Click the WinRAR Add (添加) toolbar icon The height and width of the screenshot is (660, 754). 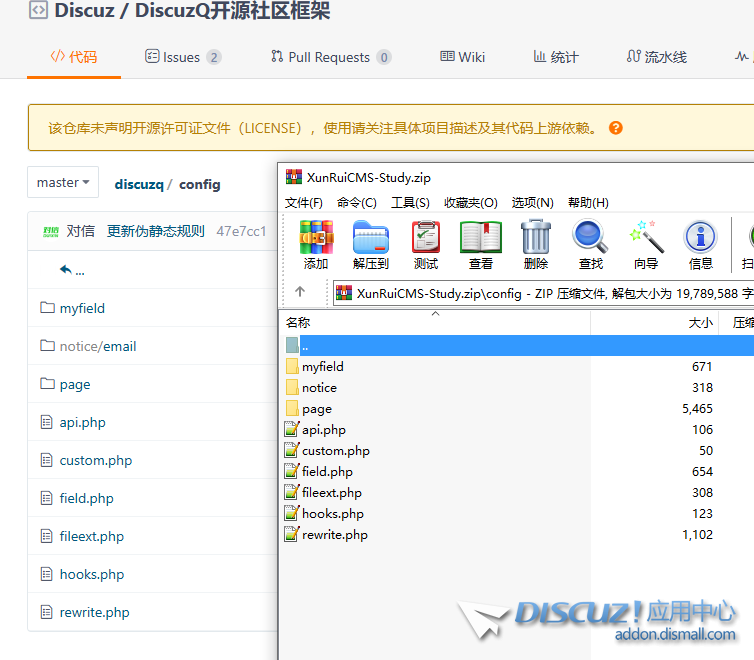316,245
